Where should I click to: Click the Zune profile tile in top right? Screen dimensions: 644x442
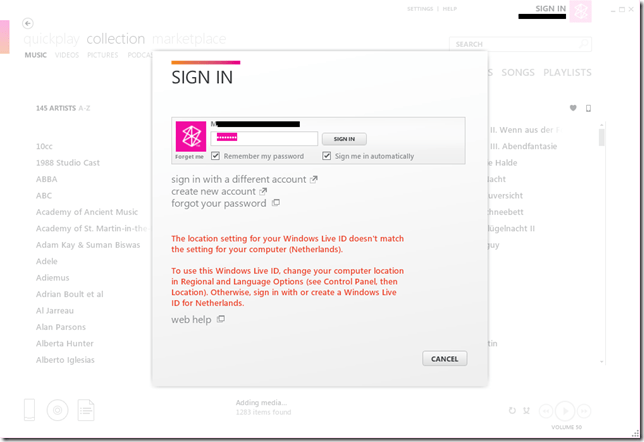pos(582,11)
